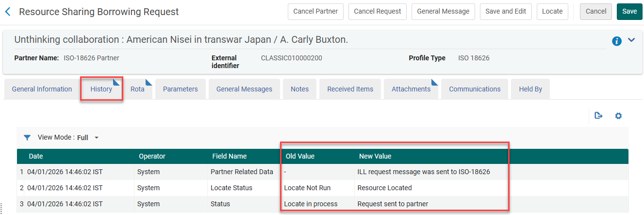Click the Save and Edit button

(506, 12)
